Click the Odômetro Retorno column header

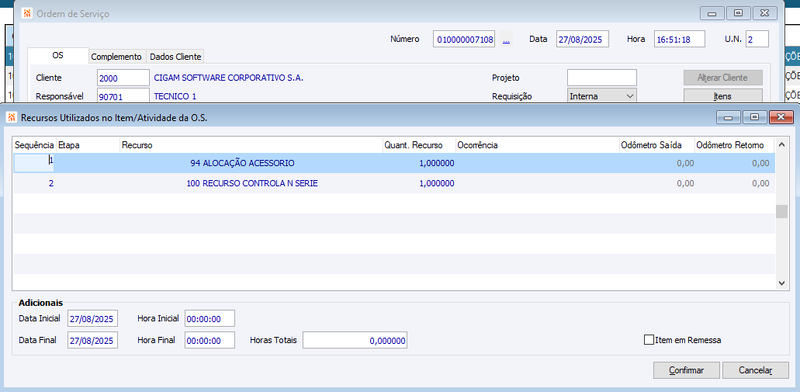click(735, 145)
